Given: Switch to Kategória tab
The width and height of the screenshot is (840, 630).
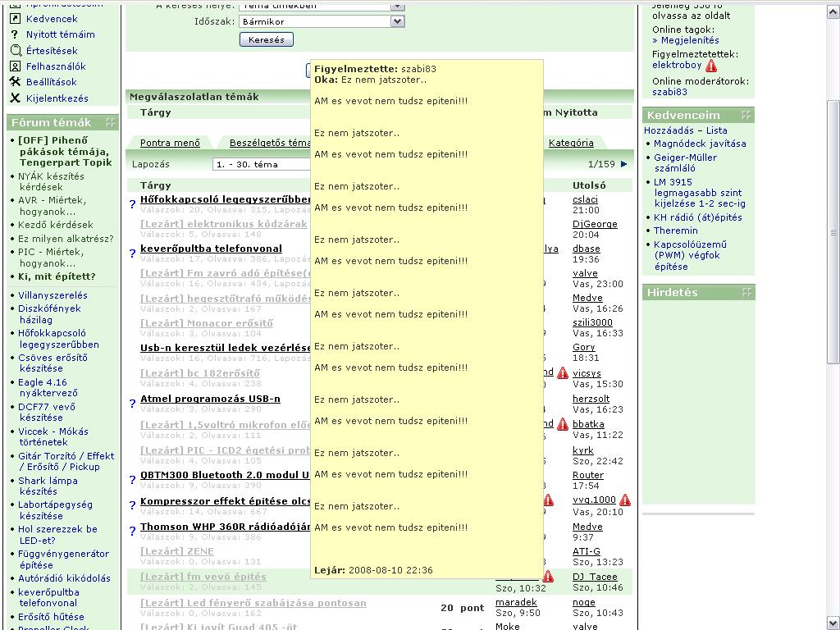Looking at the screenshot, I should coord(571,143).
